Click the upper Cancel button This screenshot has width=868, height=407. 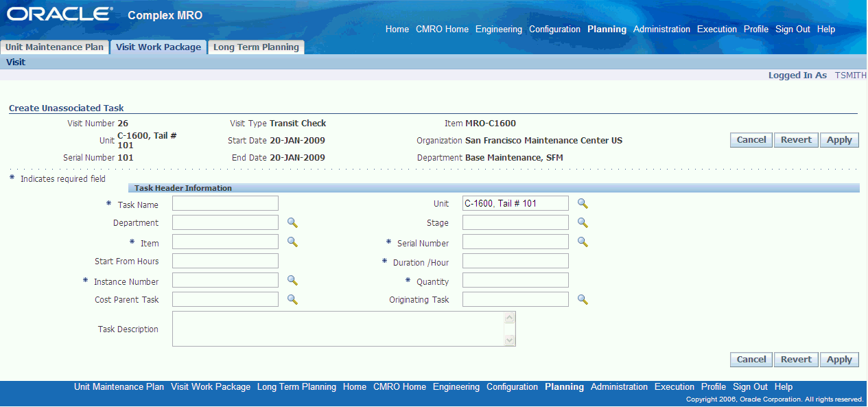point(751,140)
